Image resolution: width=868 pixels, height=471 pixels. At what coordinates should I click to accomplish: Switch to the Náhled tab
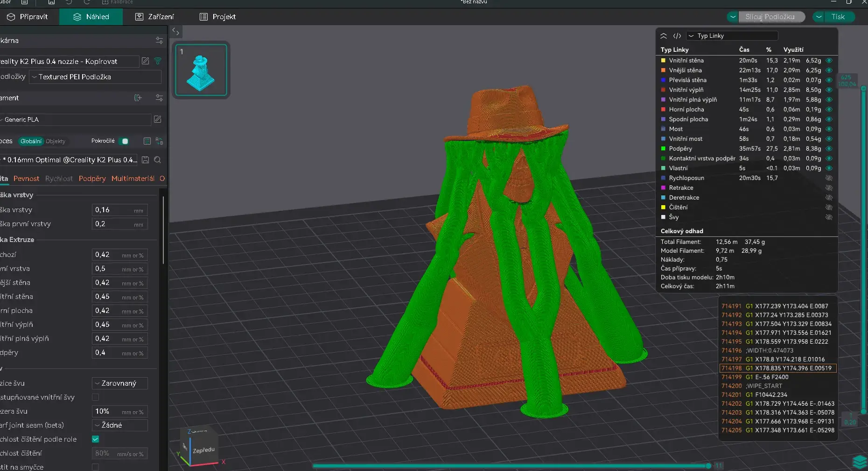pyautogui.click(x=91, y=17)
